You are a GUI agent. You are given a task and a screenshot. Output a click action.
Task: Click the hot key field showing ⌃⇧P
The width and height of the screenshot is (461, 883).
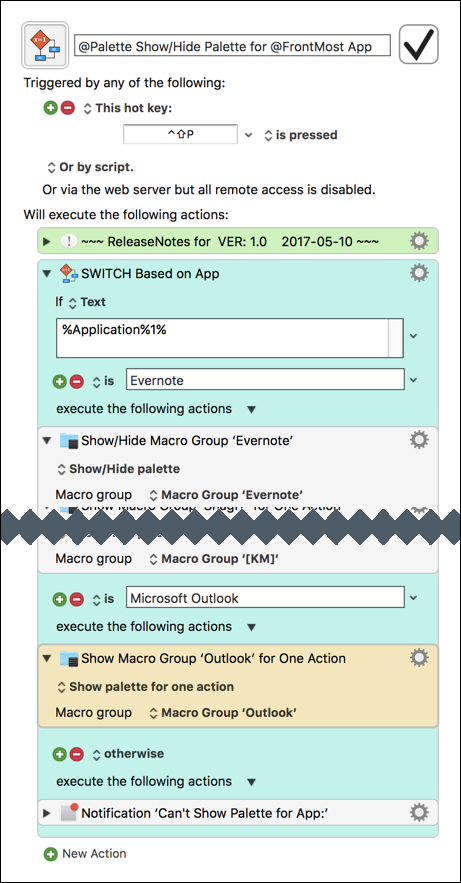180,135
